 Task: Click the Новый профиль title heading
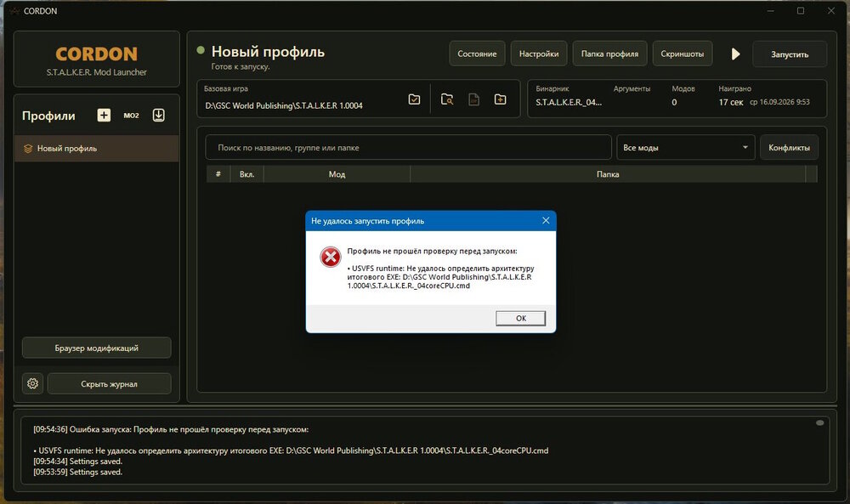point(268,52)
